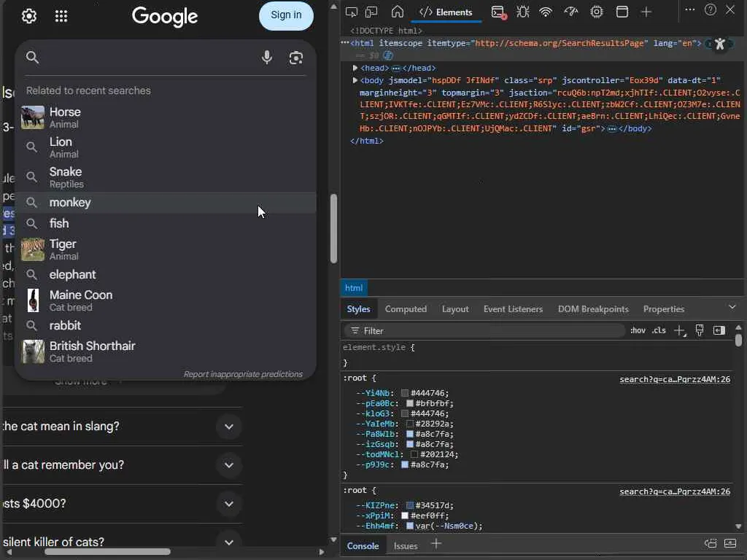Toggle element classes with .cls

point(659,330)
